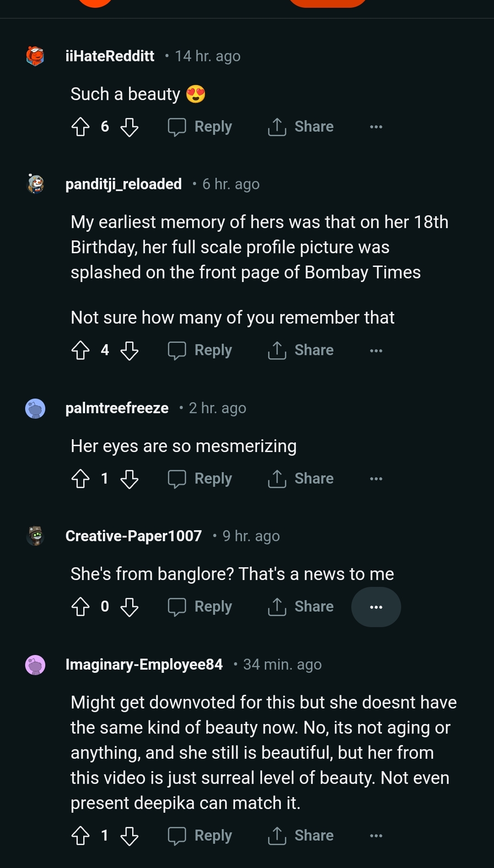
Task: Open overflow menu on palmtreefreeze's comment
Action: 376,479
